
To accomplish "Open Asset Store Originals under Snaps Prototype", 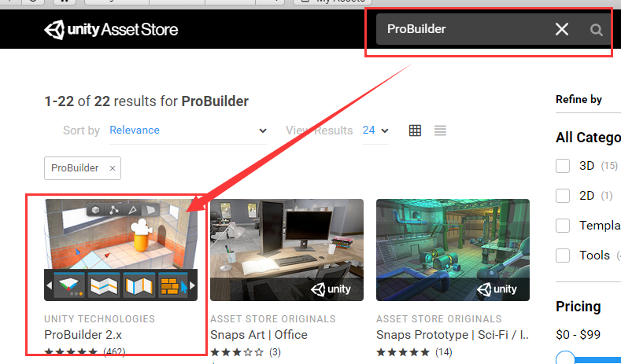I will coord(439,319).
